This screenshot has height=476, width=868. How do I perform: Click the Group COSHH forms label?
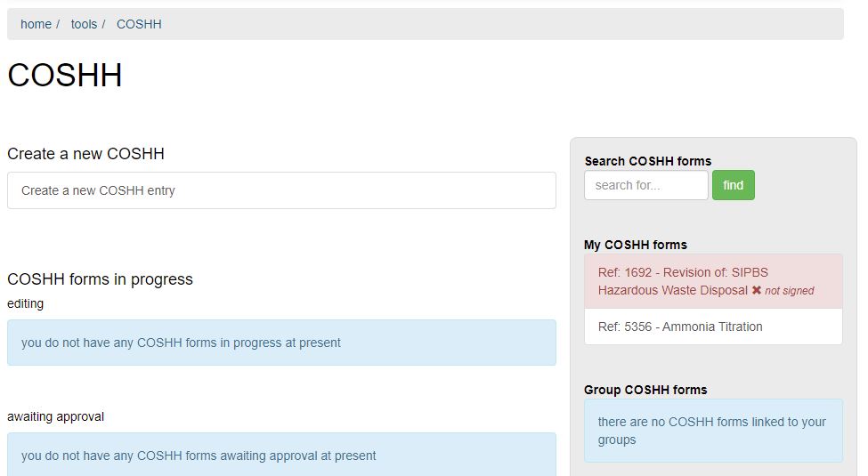pos(645,390)
